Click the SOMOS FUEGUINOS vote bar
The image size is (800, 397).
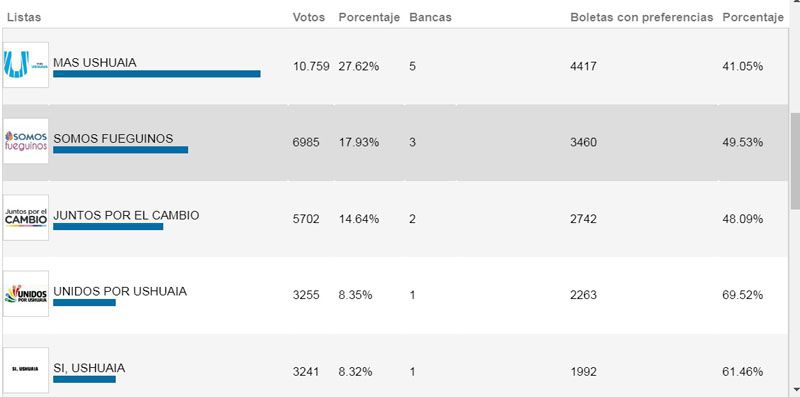(x=120, y=150)
